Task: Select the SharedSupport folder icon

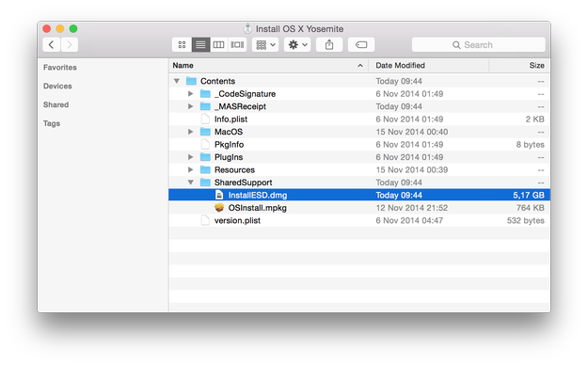Action: tap(205, 183)
